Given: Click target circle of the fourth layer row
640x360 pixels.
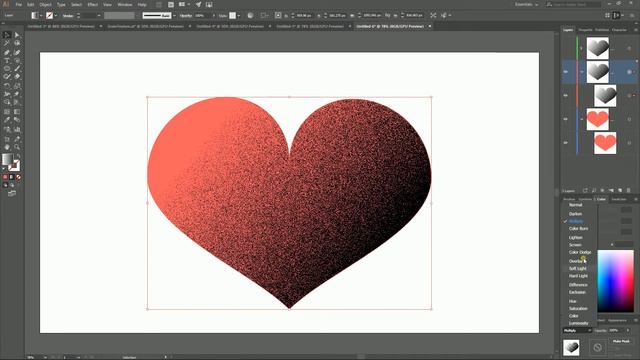Looking at the screenshot, I should (x=629, y=119).
